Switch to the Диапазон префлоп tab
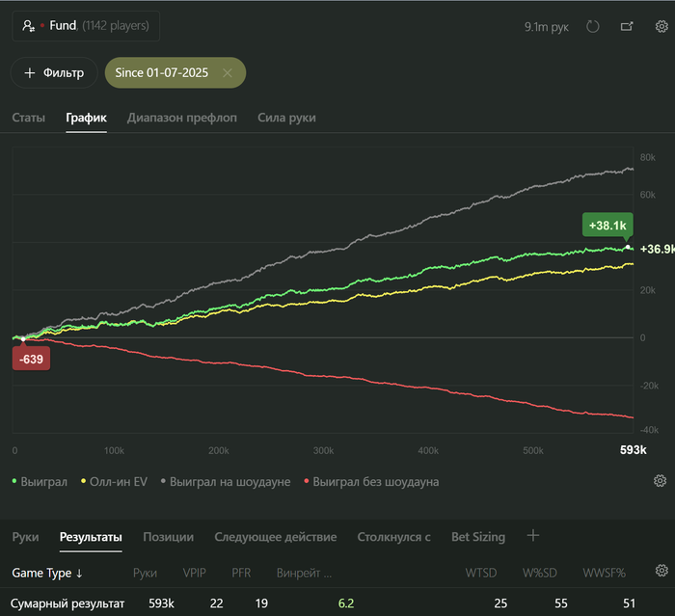 [182, 118]
